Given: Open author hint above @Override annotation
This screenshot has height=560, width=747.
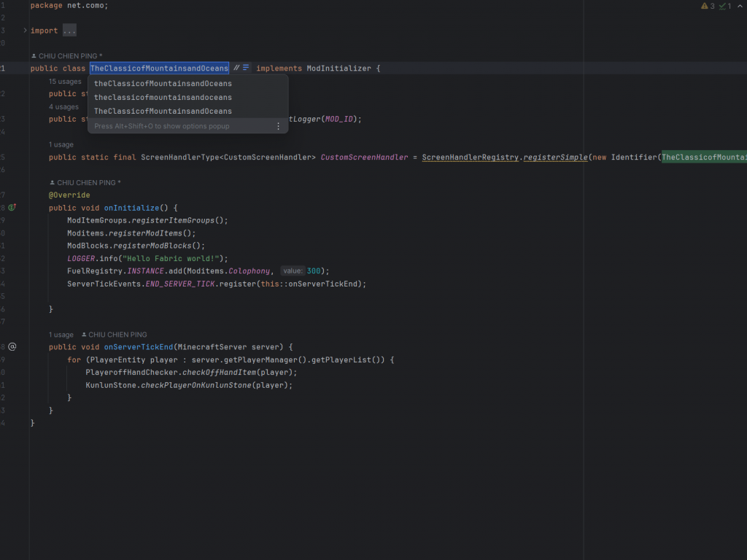Looking at the screenshot, I should [x=85, y=182].
